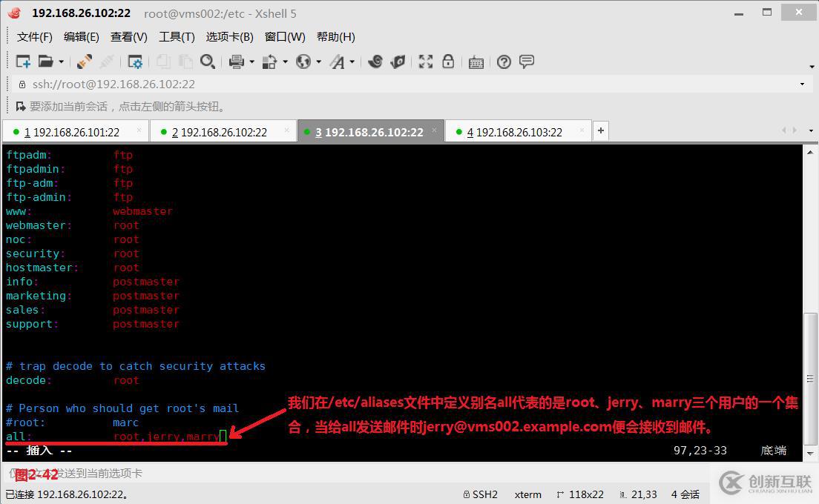The height and width of the screenshot is (504, 819).
Task: Switch to tab 1 192.168.26.101:22
Action: (x=75, y=132)
